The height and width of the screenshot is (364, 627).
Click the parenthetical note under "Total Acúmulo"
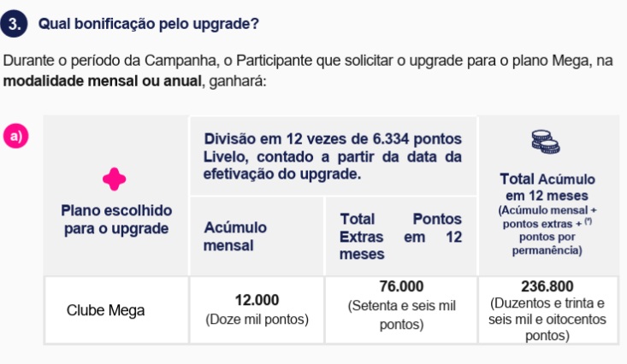click(547, 231)
